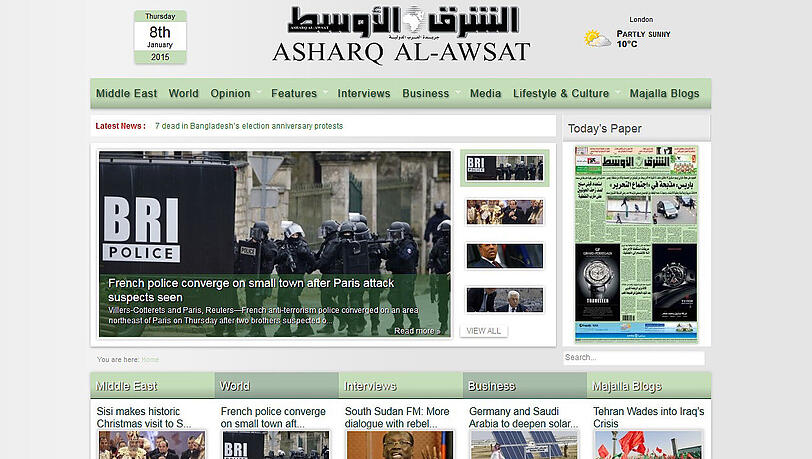Screen dimensions: 812x459
Task: Open Germany and Saudi Arabia solar article
Action: pos(523,417)
